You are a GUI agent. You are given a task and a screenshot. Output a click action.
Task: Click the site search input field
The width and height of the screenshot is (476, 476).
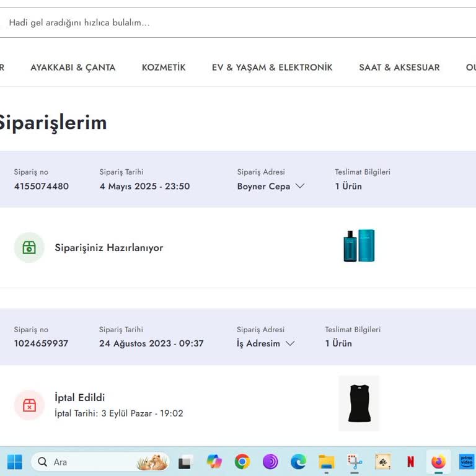[236, 23]
